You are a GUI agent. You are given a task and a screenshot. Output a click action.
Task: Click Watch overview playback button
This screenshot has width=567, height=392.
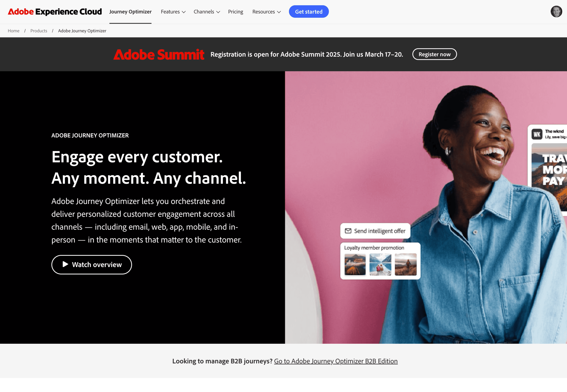tap(92, 264)
